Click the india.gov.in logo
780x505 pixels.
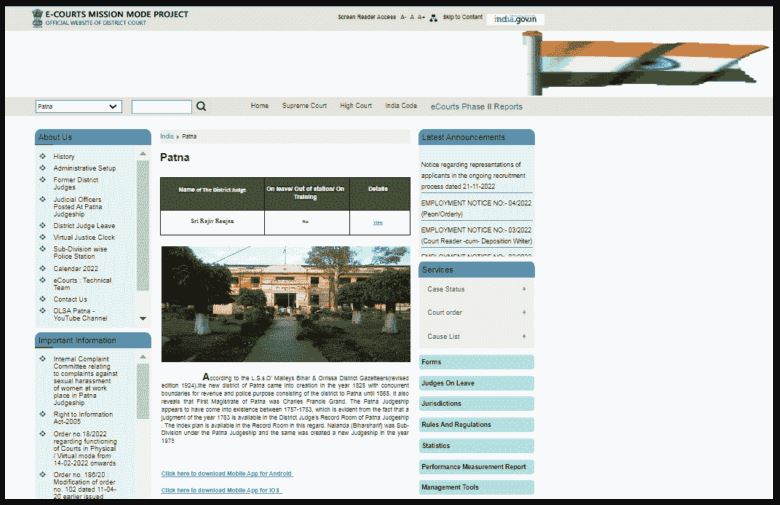point(515,18)
